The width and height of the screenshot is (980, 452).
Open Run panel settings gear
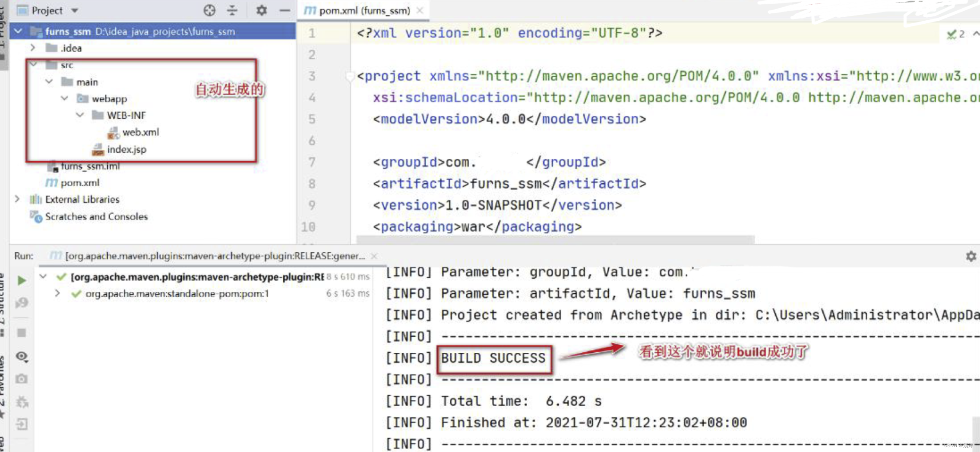(971, 256)
